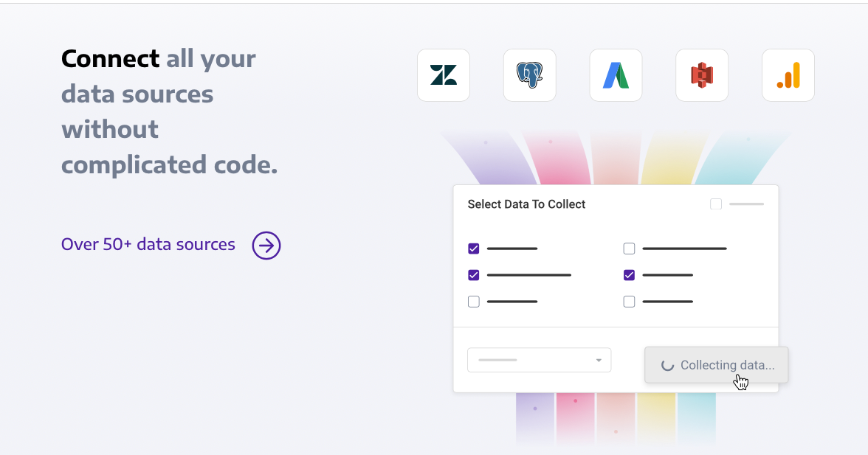Screen dimensions: 868x455
Task: Select the Google Analytics bar-chart icon
Action: [x=788, y=74]
